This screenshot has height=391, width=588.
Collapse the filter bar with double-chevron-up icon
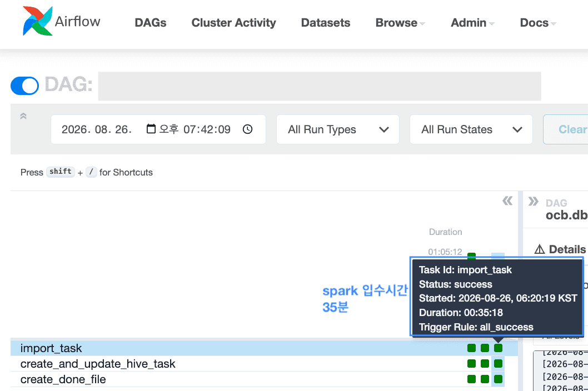point(23,116)
